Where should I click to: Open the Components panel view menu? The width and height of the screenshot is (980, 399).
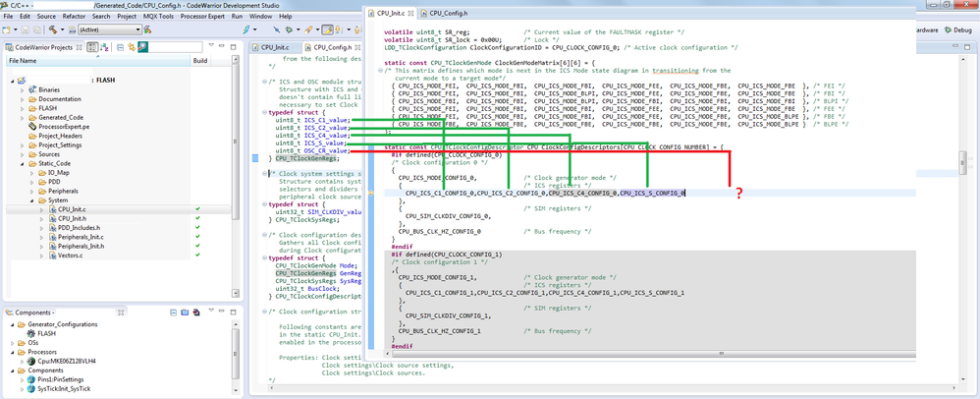coord(211,311)
